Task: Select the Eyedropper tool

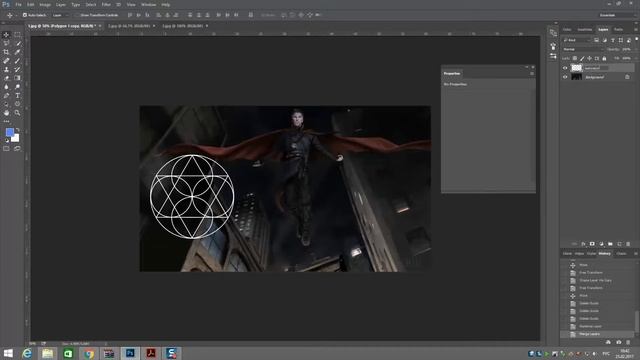Action: pos(17,52)
